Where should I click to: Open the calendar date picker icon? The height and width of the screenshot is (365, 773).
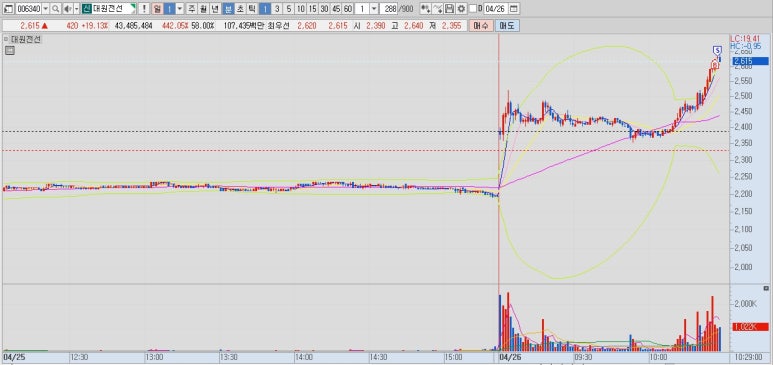[514, 9]
